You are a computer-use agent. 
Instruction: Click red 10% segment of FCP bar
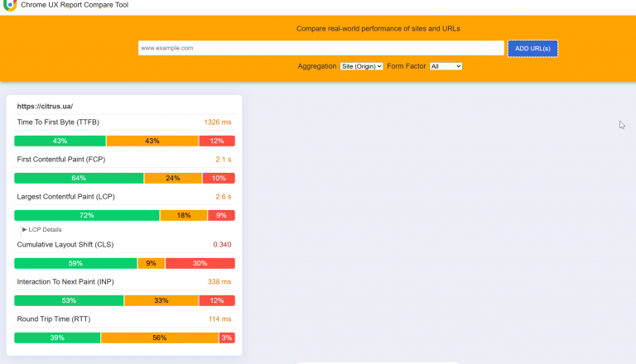[x=219, y=178]
